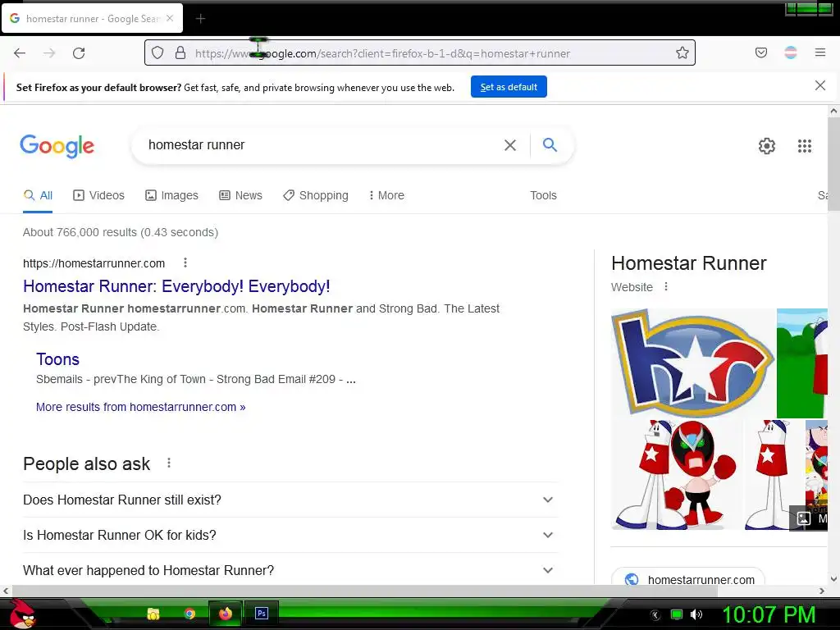Open the Homestar Runner logo image
Viewport: 840px width, 630px height.
(692, 363)
